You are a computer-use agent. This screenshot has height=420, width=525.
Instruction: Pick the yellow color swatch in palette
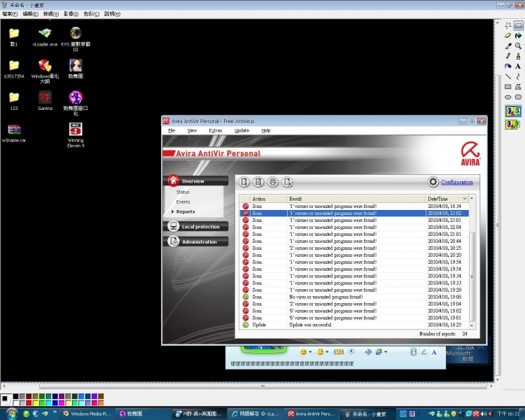pyautogui.click(x=36, y=402)
